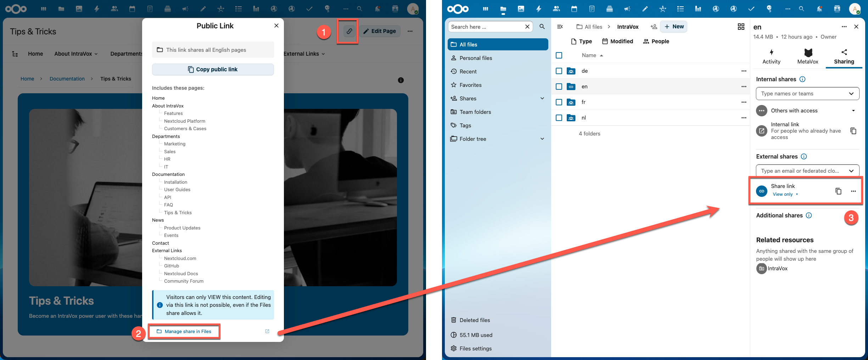Switch to the MetaVox tab
This screenshot has height=360, width=868.
(808, 57)
